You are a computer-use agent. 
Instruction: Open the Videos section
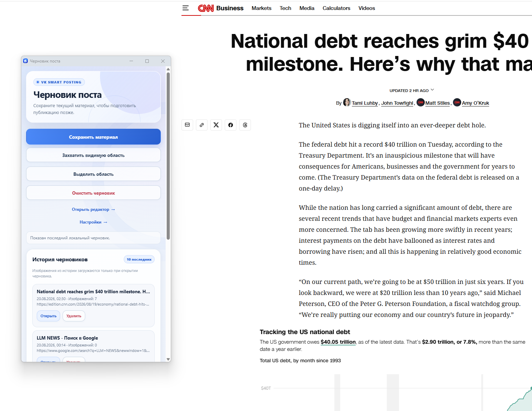pyautogui.click(x=367, y=8)
